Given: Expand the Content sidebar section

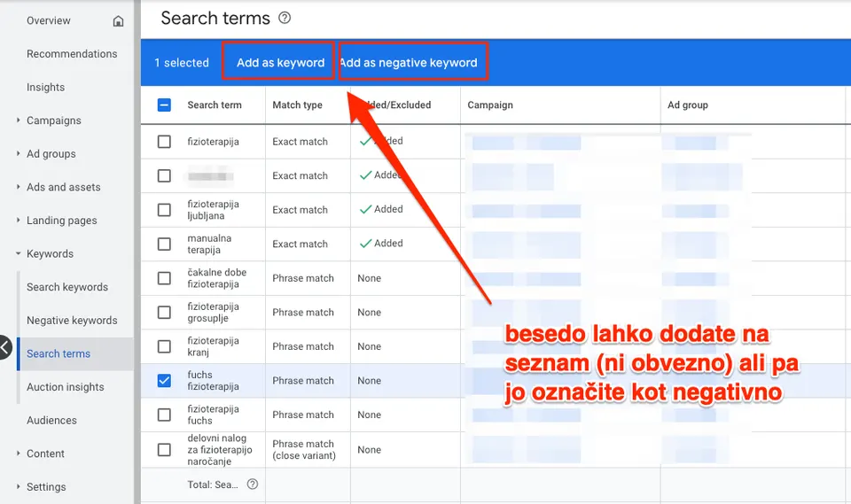Looking at the screenshot, I should (18, 454).
